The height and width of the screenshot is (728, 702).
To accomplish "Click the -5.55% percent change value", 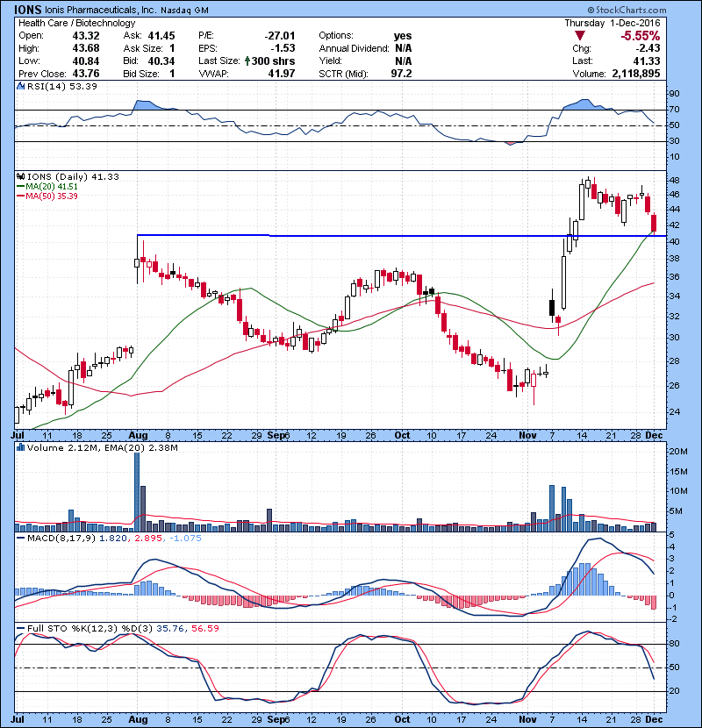I will [641, 36].
